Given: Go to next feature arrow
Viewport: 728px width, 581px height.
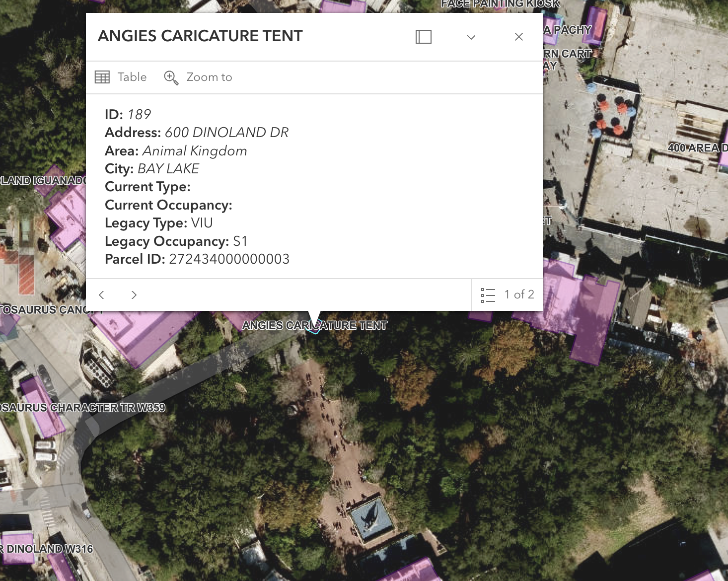Looking at the screenshot, I should coord(134,295).
